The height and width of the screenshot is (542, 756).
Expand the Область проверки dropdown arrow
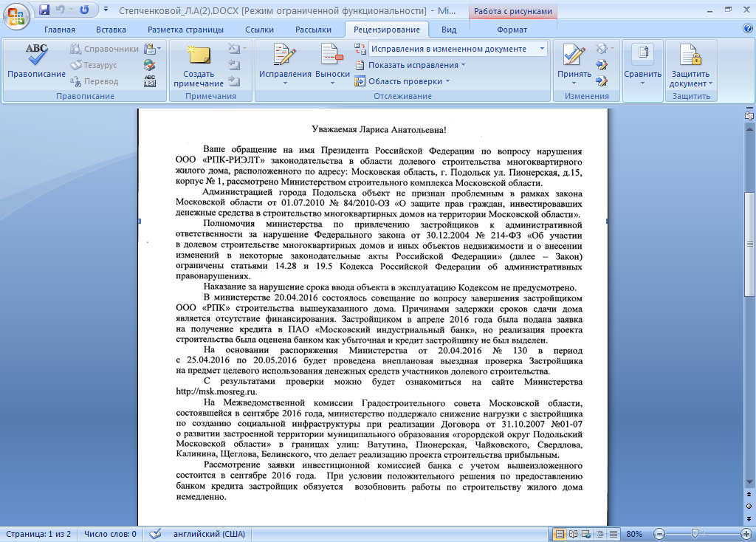pos(447,81)
